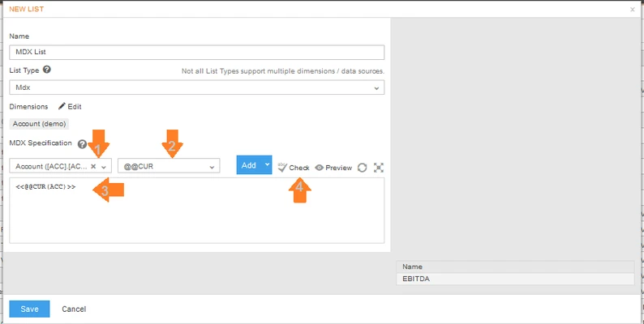Click the blue Add button

248,165
